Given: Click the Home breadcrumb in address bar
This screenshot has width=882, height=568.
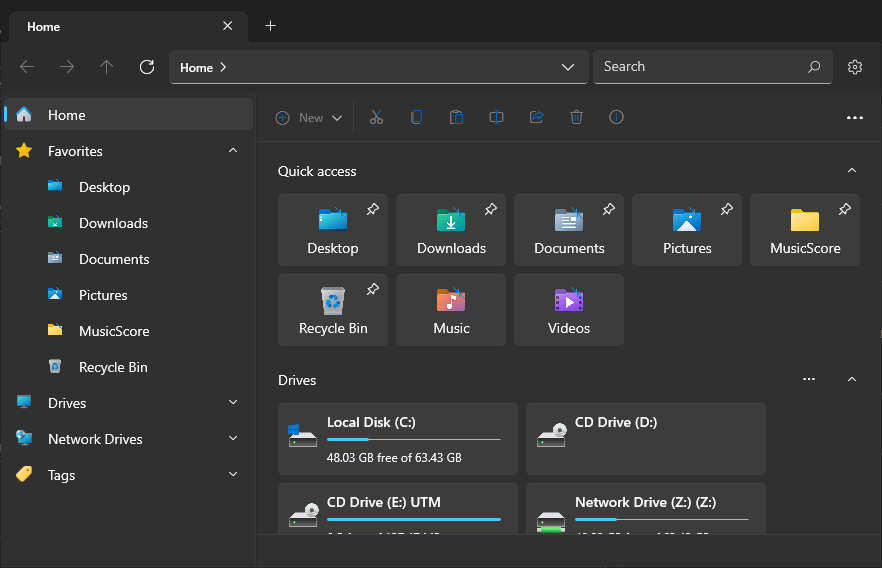Looking at the screenshot, I should 196,67.
